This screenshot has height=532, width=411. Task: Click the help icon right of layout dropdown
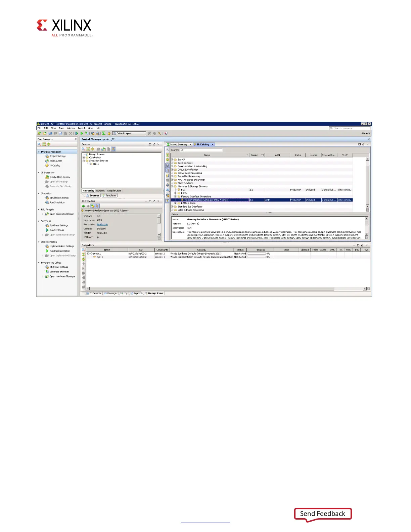(166, 133)
